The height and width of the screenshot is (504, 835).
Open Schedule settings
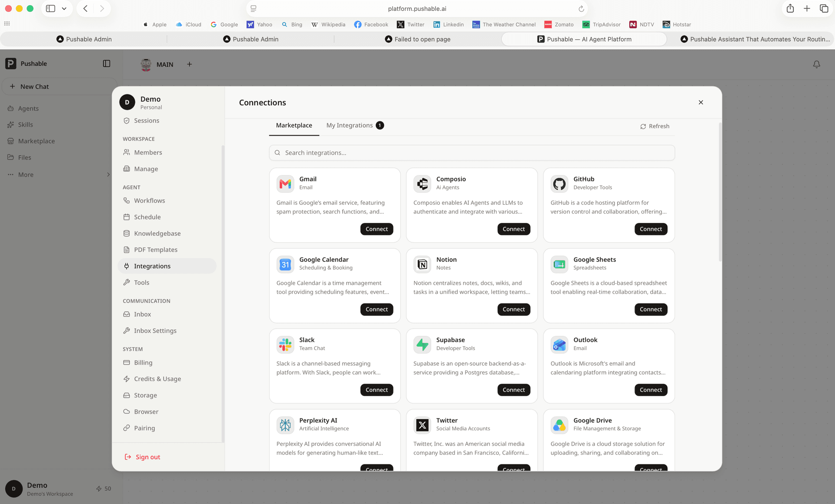(x=167, y=217)
